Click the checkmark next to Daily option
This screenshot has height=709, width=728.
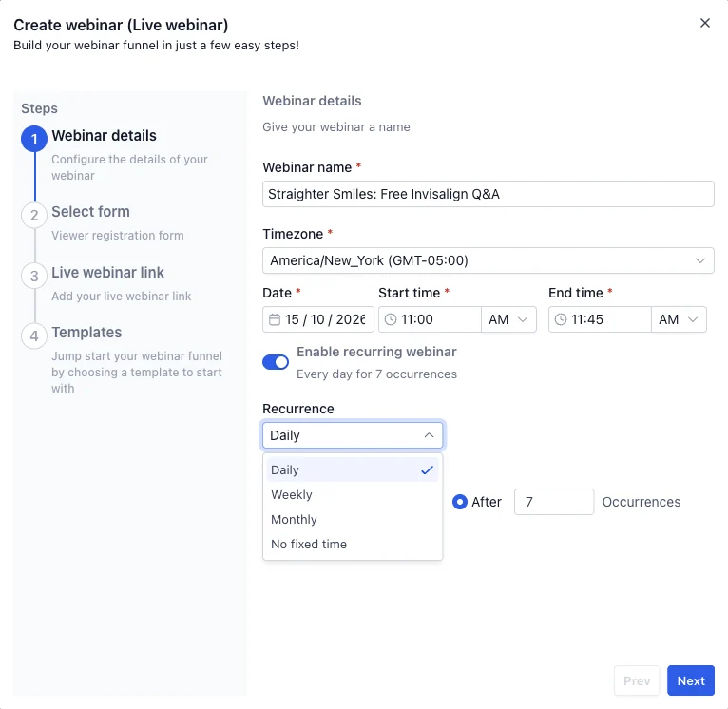[x=427, y=469]
